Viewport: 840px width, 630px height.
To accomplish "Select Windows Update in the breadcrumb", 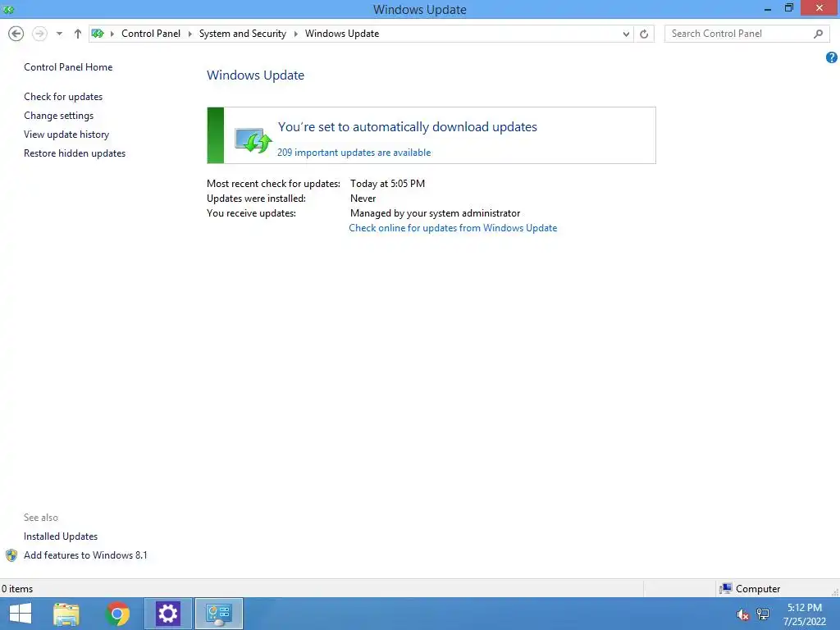I will pyautogui.click(x=342, y=33).
